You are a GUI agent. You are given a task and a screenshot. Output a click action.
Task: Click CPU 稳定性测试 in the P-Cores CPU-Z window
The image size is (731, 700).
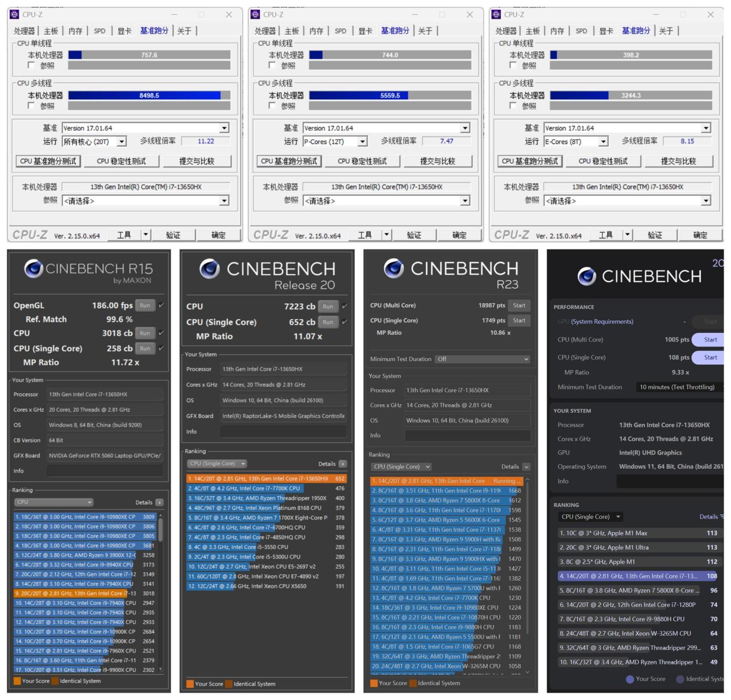362,161
